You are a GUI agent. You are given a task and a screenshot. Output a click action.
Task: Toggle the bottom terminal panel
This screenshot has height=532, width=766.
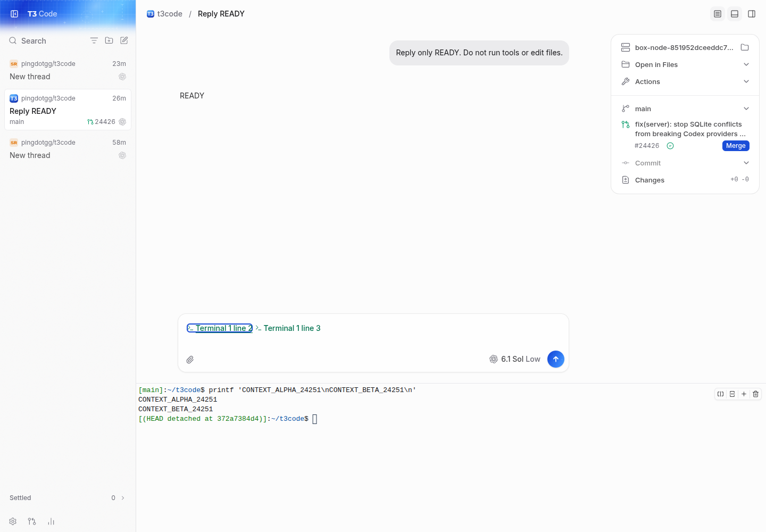(735, 14)
